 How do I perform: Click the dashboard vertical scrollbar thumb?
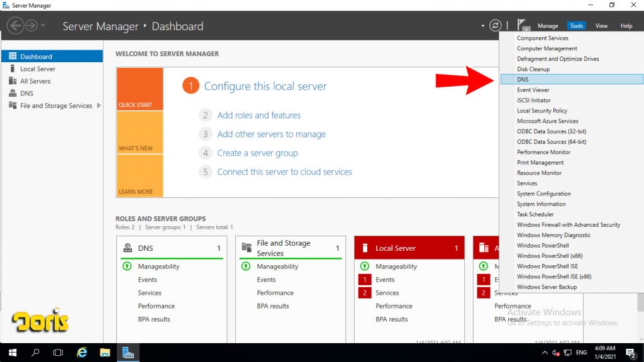click(x=640, y=302)
